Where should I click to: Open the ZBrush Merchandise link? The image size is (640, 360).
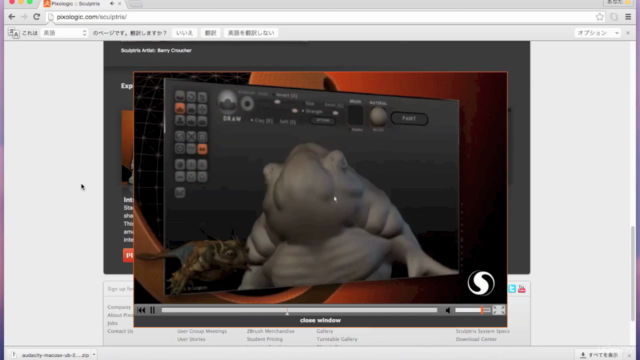coord(271,331)
